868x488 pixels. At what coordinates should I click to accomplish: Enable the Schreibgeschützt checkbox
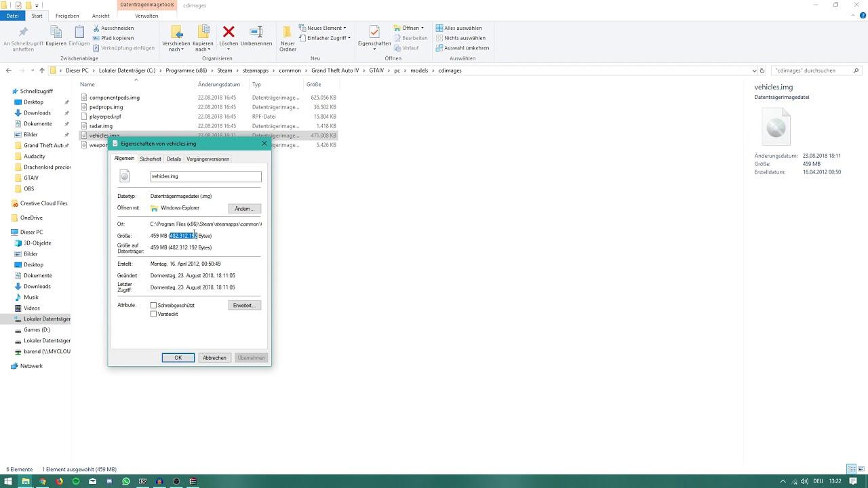(154, 306)
